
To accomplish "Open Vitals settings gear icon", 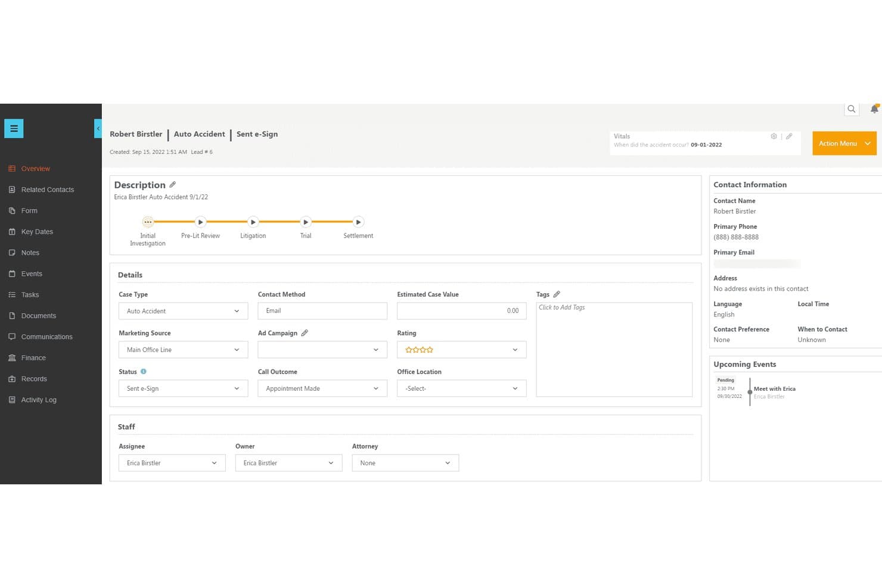I will [774, 136].
